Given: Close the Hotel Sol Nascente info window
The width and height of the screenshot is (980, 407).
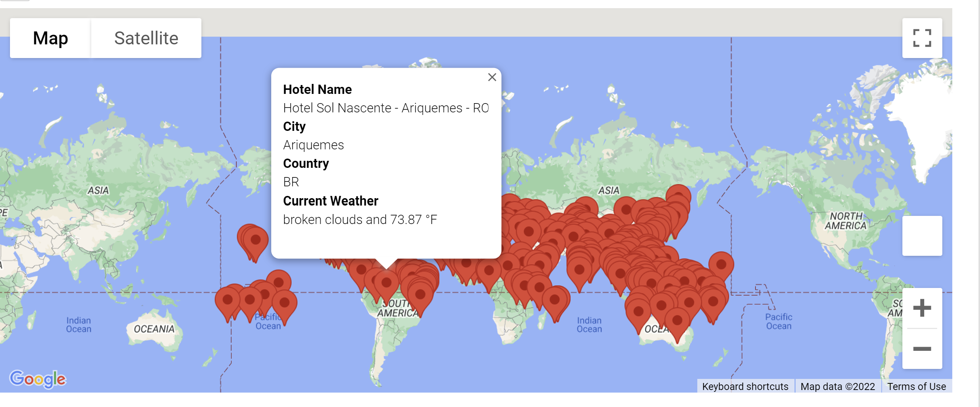Looking at the screenshot, I should point(492,77).
